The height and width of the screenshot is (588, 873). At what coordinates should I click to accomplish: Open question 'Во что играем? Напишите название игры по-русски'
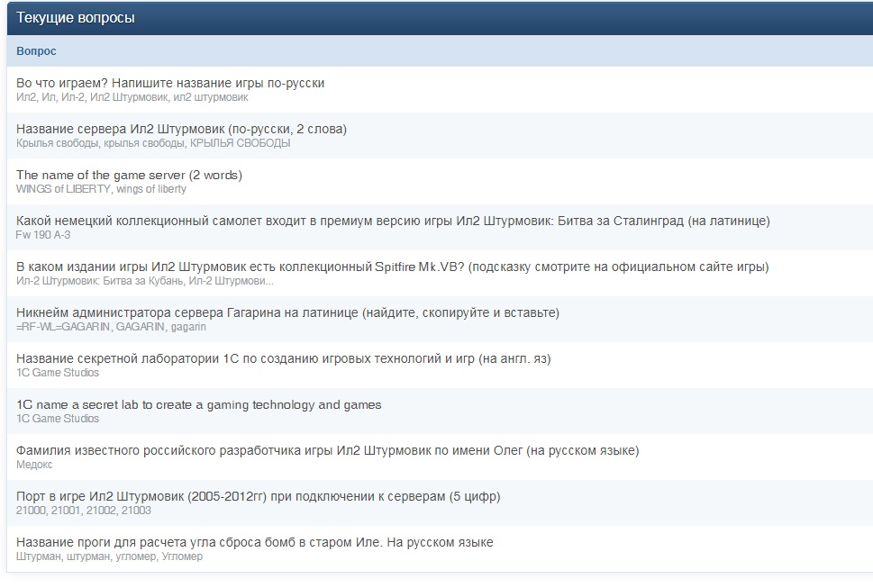[x=170, y=83]
